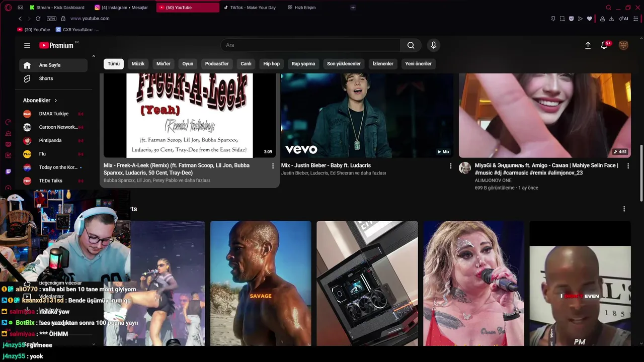This screenshot has width=644, height=362.
Task: Select the İzlenenler filter chip
Action: (x=383, y=64)
